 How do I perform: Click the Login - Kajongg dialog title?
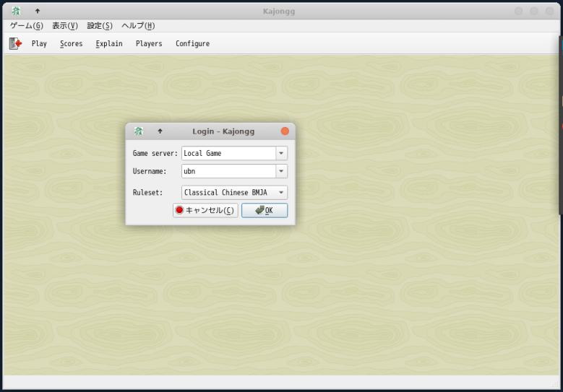(x=223, y=131)
